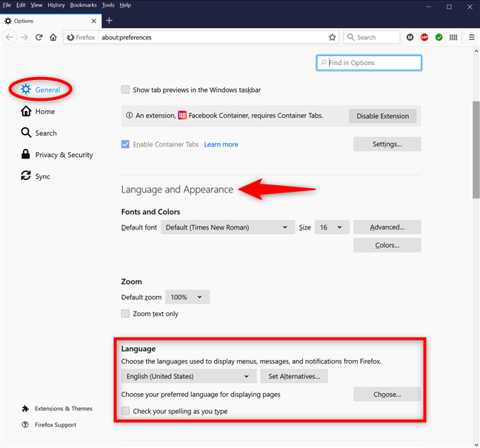The height and width of the screenshot is (448, 480).
Task: Open the Adblock Plus extension icon
Action: 424,37
